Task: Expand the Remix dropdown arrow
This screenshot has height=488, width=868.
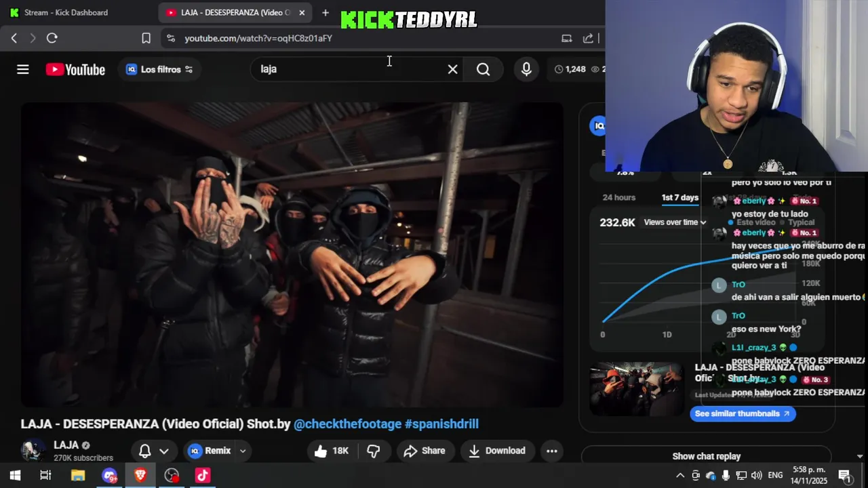Action: (x=242, y=451)
